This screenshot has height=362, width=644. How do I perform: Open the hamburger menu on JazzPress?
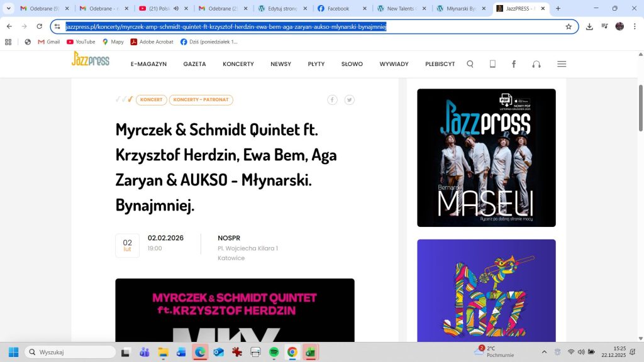[x=562, y=64]
